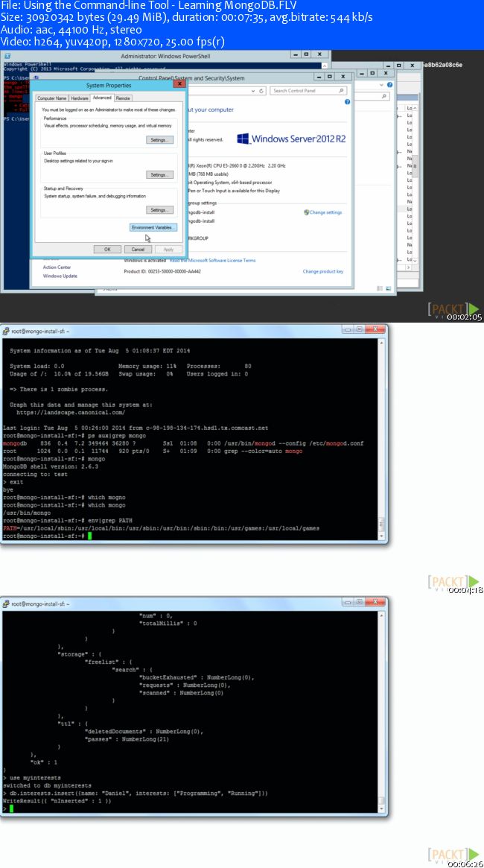Click scroll-down arrow in bottom terminal
Viewport: 484px width, 868px height.
(x=382, y=809)
